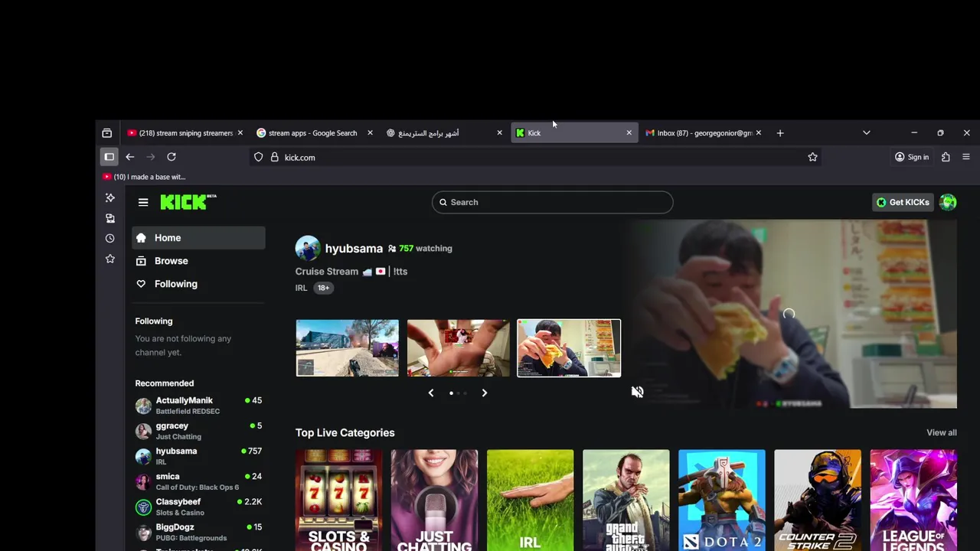
Task: Open the Grand Theft Auto category
Action: [x=626, y=500]
